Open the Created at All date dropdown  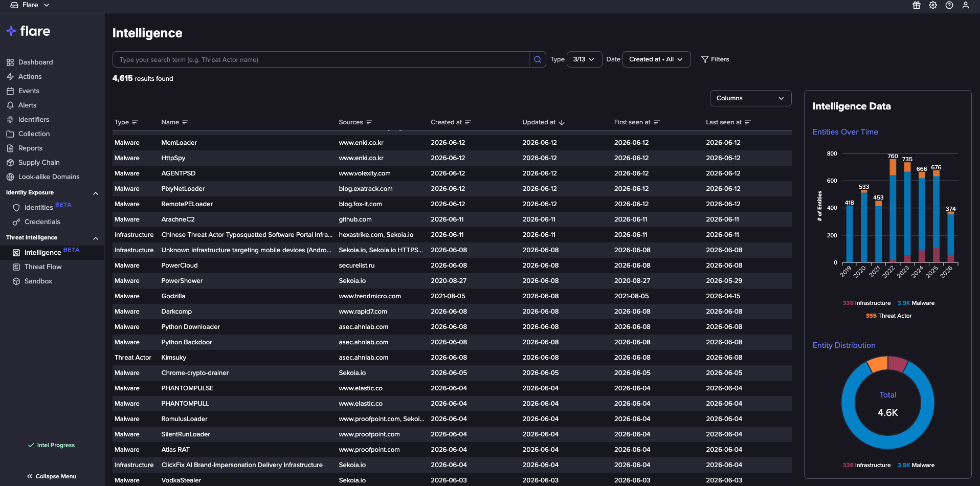(656, 59)
